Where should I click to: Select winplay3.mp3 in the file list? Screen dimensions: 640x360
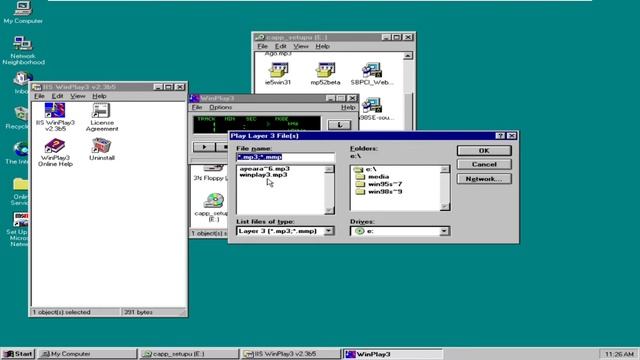click(263, 175)
